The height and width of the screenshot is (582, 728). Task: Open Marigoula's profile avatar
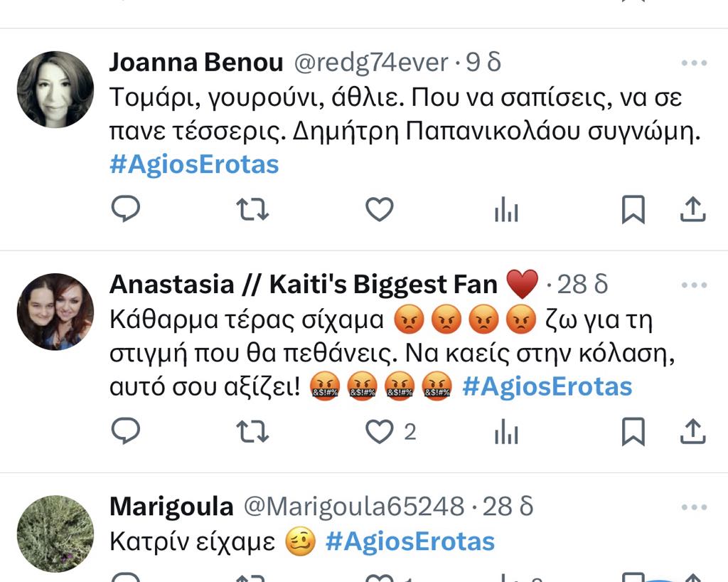55,534
